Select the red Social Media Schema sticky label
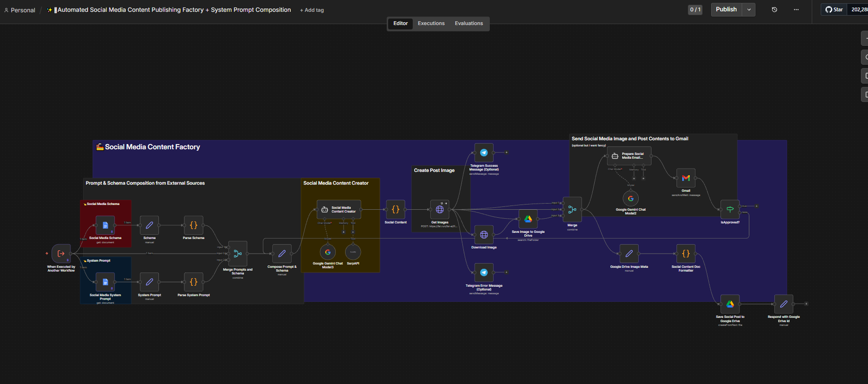 [102, 204]
